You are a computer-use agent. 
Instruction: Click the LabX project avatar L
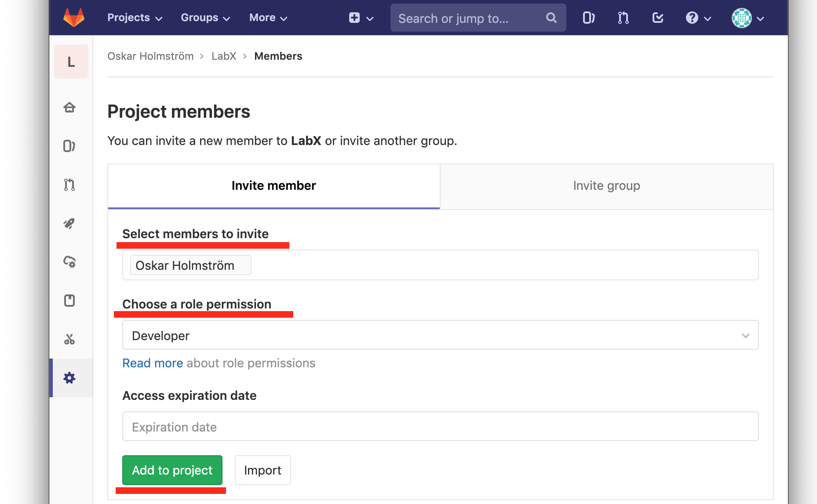(71, 62)
